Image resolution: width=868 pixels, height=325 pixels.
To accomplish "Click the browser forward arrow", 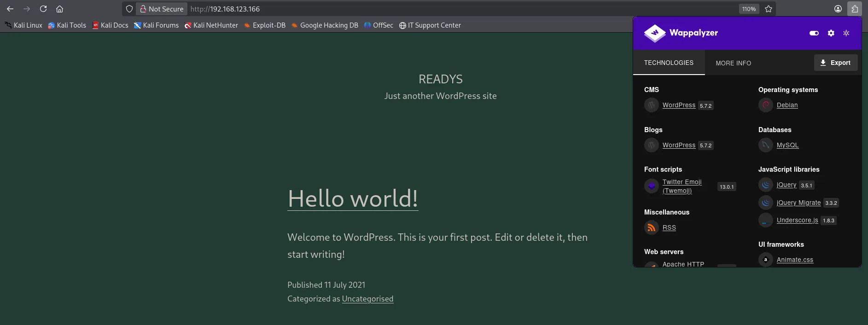I will tap(27, 9).
